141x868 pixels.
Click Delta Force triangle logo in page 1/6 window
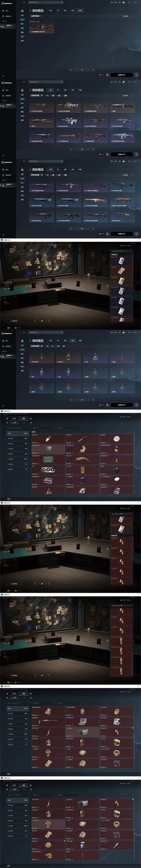(22, 90)
